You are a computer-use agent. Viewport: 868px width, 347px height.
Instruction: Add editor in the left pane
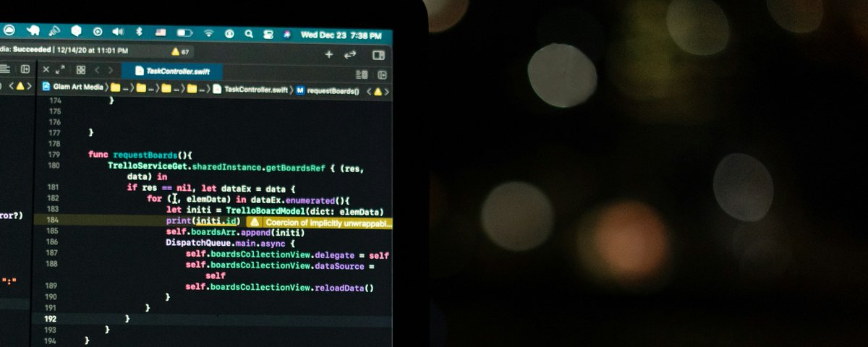point(25,69)
